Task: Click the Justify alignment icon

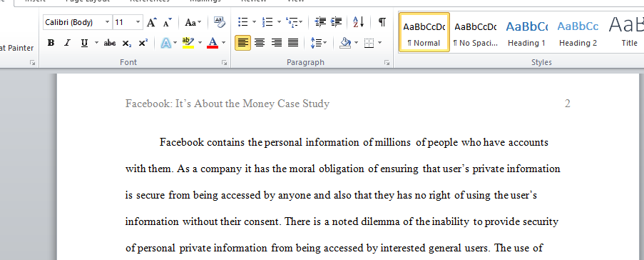Action: coord(293,42)
